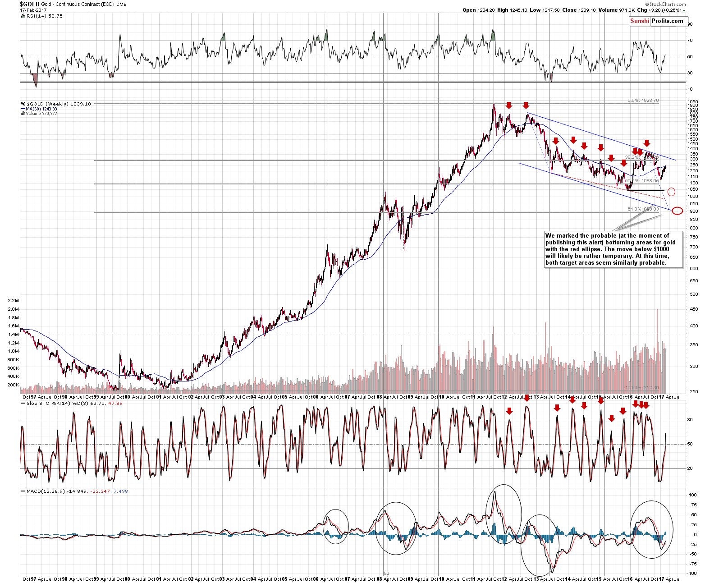Click the 50.0%: 1088.05 Fibonacci label

point(642,181)
